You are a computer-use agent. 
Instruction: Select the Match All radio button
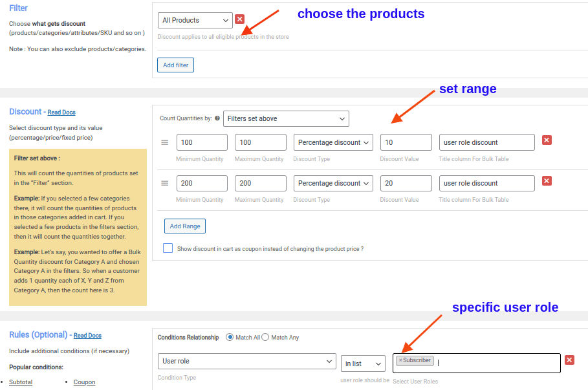(230, 337)
